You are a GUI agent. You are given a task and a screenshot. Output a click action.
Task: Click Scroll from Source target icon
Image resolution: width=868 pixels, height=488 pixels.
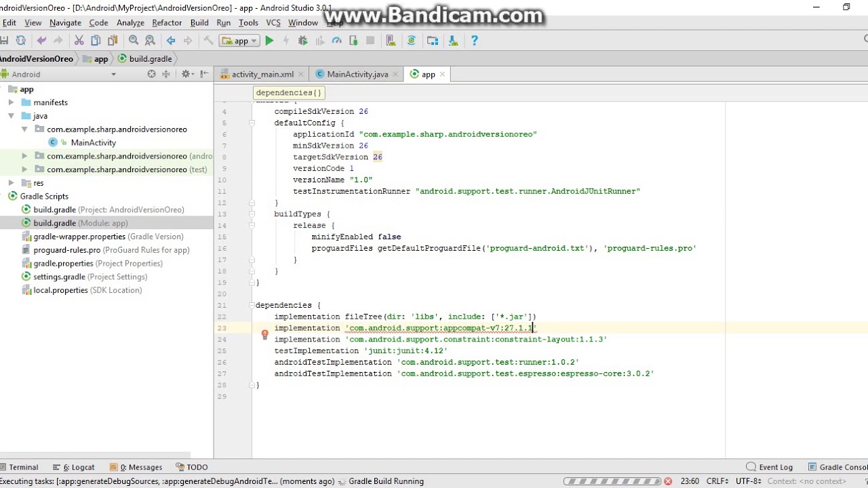pos(151,75)
